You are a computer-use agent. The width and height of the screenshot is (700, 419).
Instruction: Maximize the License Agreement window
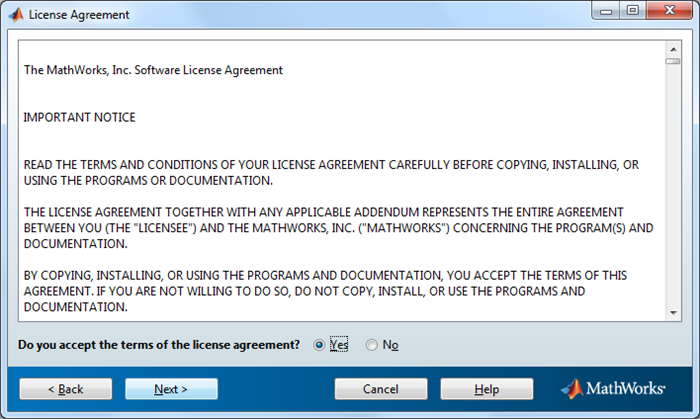coord(632,13)
